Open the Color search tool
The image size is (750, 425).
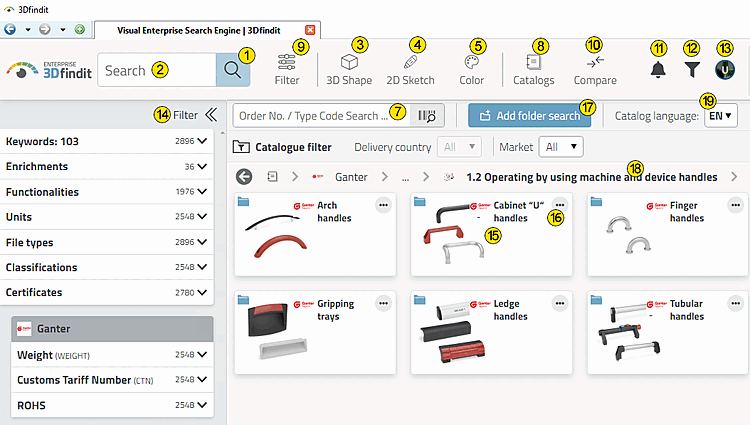coord(472,70)
